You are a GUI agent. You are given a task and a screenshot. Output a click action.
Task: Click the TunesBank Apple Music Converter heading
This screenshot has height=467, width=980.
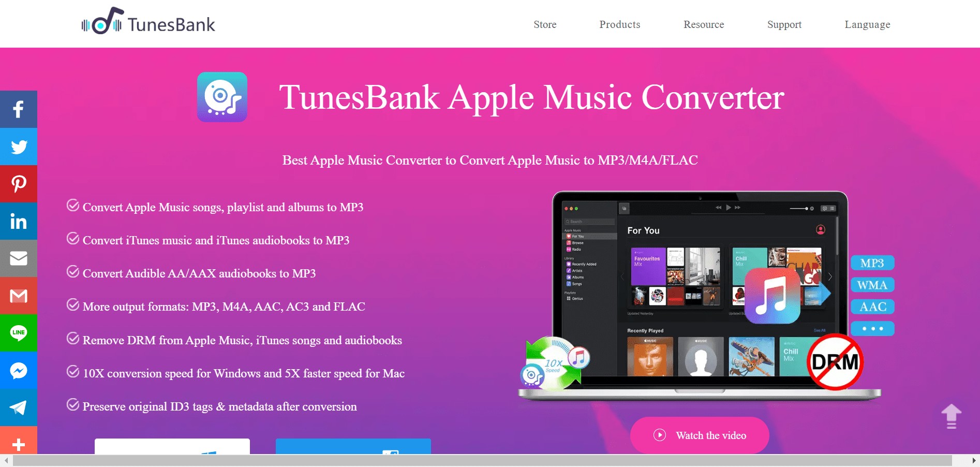click(x=531, y=97)
